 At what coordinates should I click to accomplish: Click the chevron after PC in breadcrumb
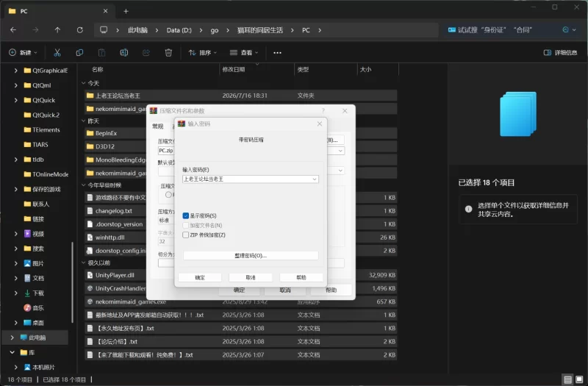(x=320, y=30)
